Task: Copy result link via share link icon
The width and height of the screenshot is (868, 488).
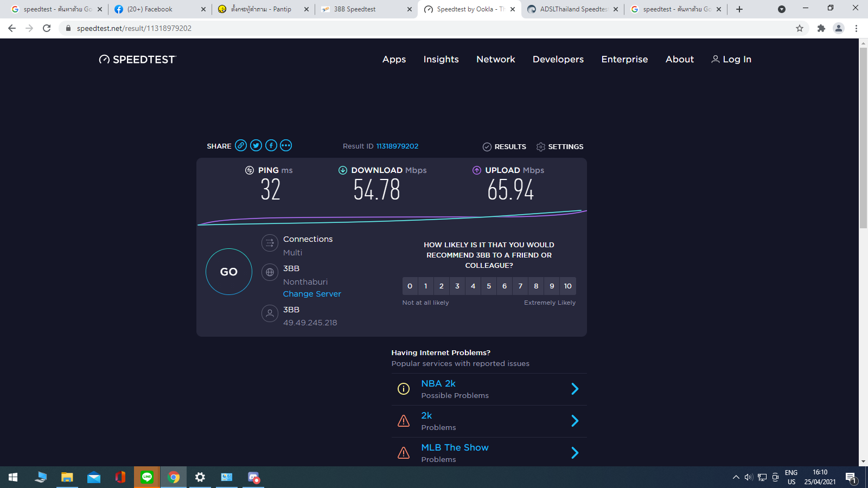Action: (241, 145)
